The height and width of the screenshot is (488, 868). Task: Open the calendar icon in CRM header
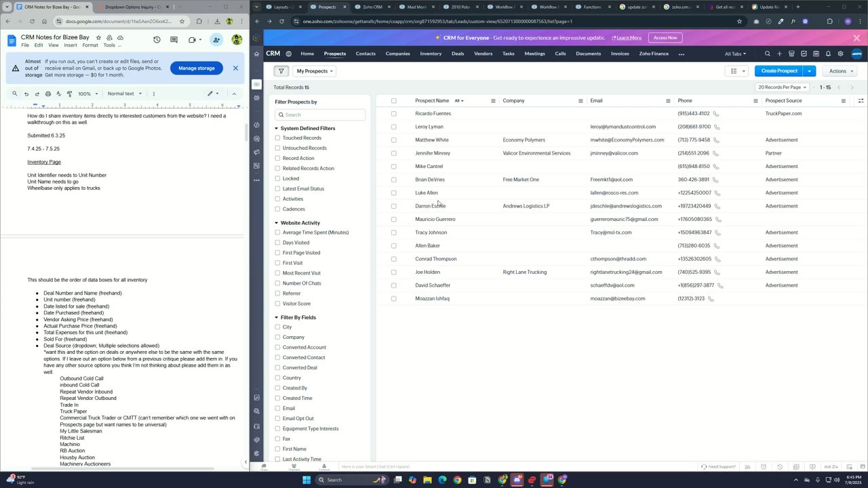tap(816, 54)
